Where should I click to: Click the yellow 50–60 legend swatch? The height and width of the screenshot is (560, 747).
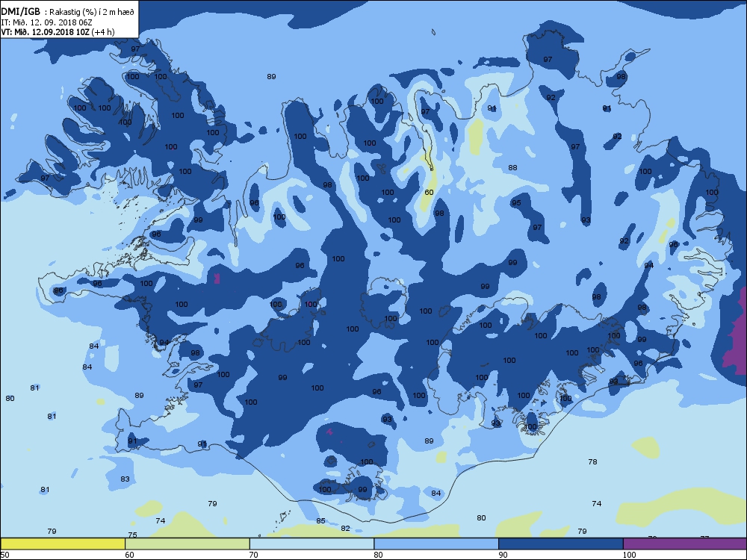click(63, 544)
